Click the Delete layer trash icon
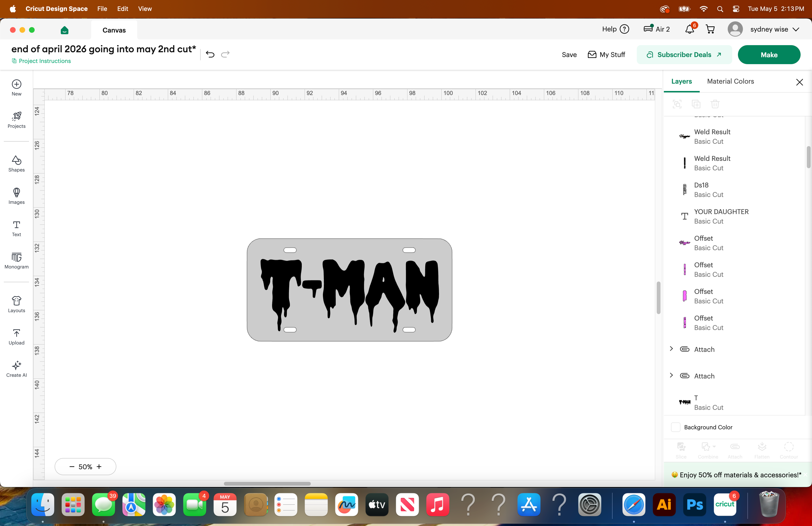 tap(715, 104)
